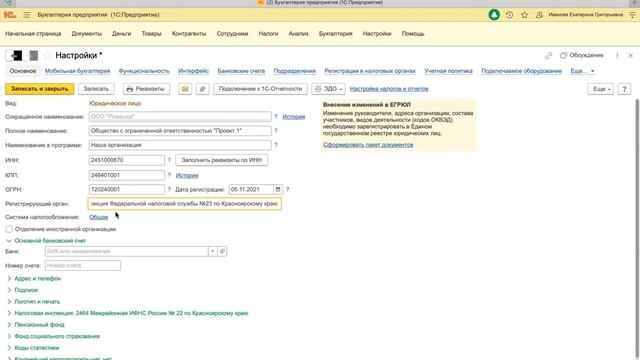Open the three-dot form options menu
640x360 pixels.
(617, 56)
